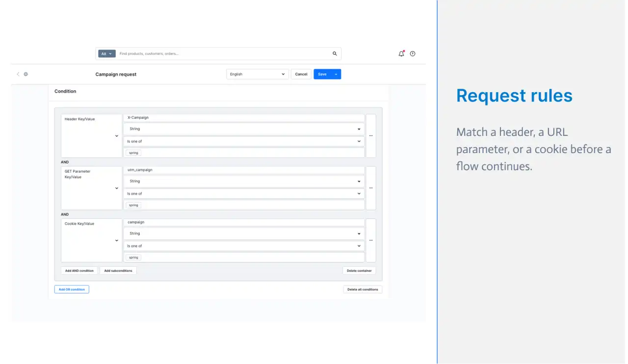The width and height of the screenshot is (628, 364).
Task: Click Delete container
Action: pos(359,270)
